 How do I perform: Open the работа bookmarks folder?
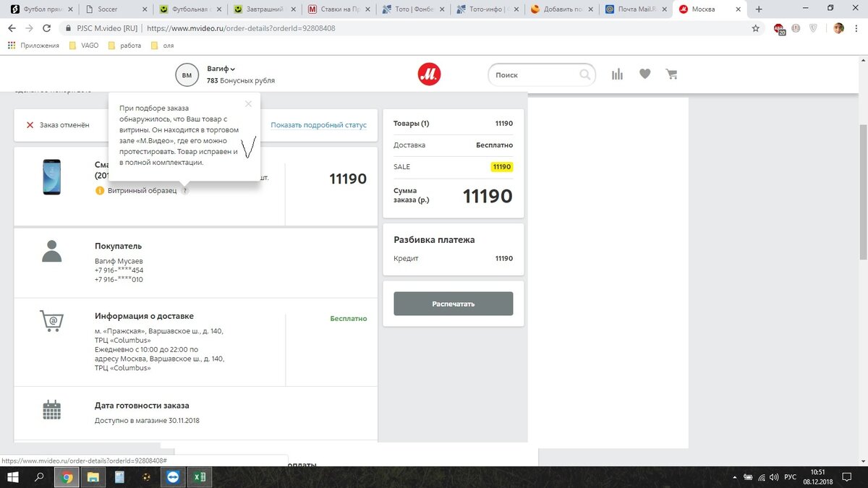[124, 46]
